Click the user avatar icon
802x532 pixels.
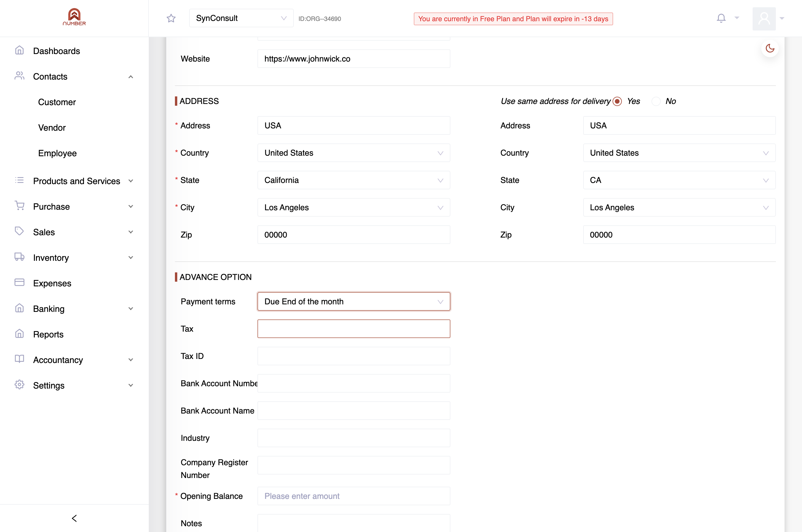[764, 19]
